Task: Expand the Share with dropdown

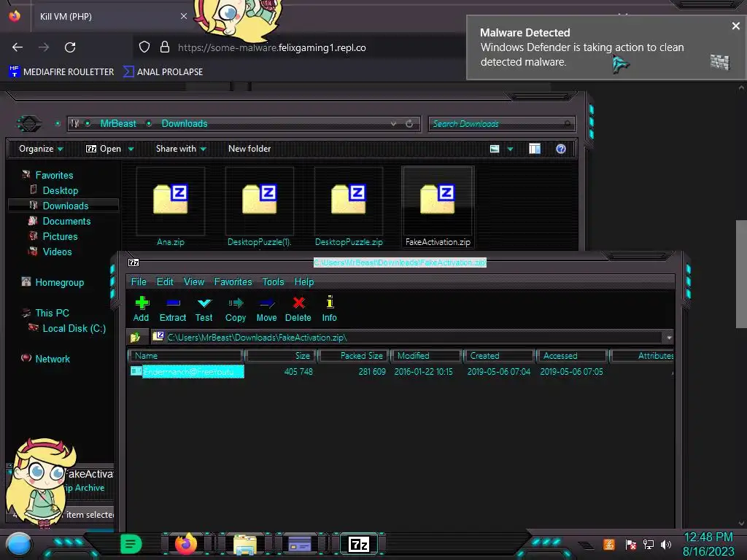Action: (x=181, y=149)
